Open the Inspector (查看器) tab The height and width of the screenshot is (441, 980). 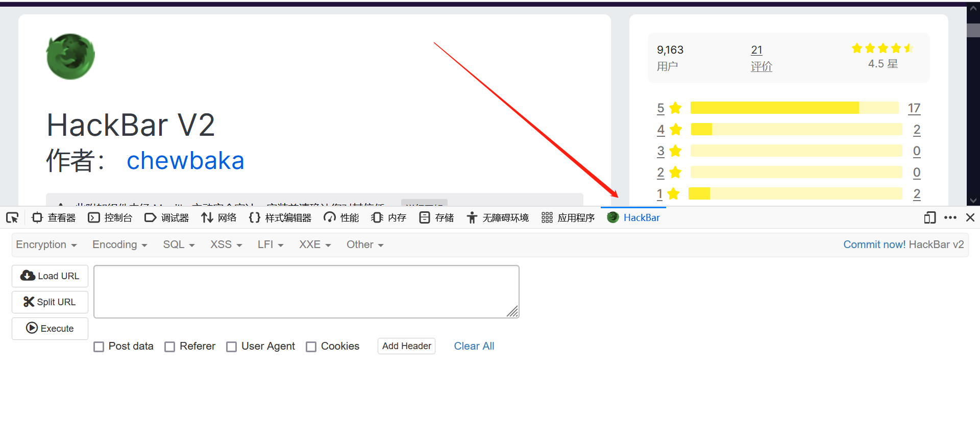click(x=54, y=218)
